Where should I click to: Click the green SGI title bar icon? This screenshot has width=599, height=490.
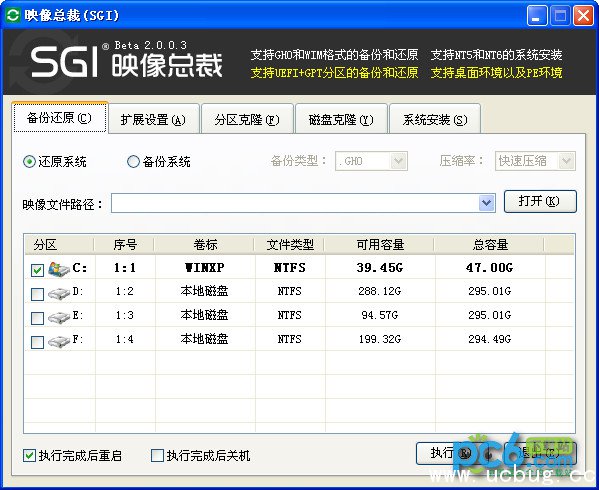tap(13, 15)
